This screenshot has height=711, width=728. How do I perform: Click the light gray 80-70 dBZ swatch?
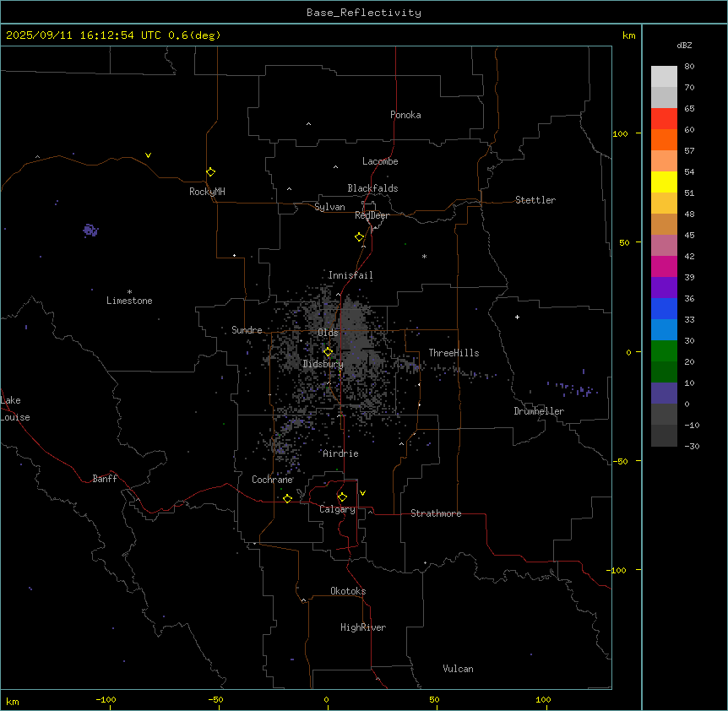664,77
